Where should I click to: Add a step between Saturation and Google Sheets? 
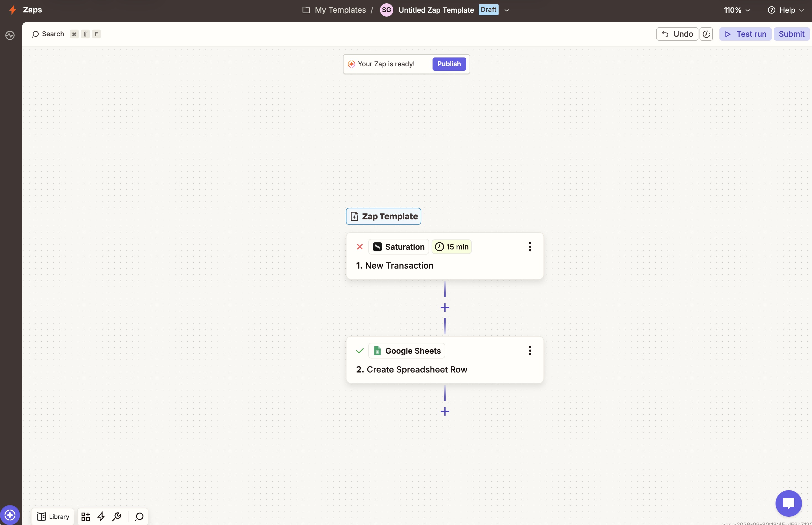click(x=445, y=308)
